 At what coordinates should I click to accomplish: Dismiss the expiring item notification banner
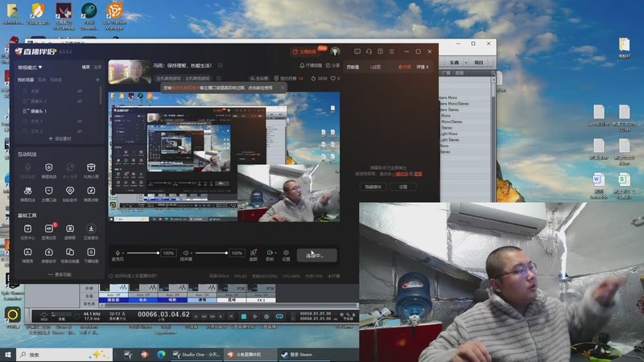click(x=283, y=88)
